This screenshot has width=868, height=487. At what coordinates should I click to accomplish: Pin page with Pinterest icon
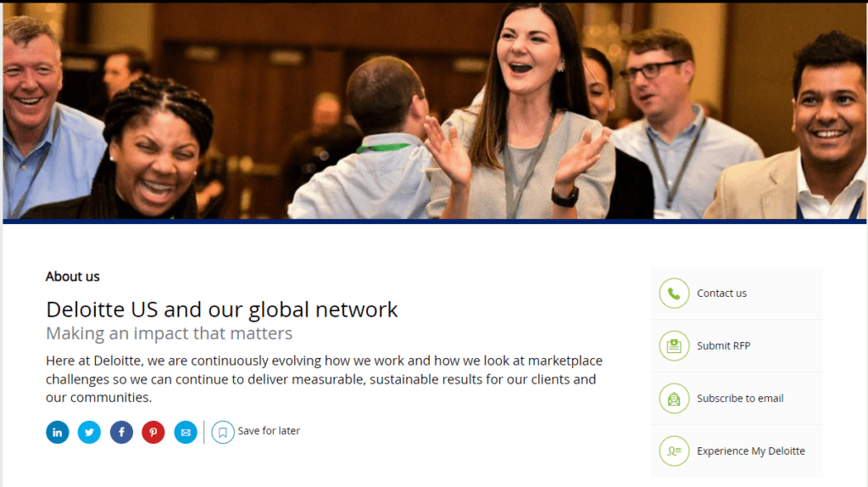click(153, 432)
